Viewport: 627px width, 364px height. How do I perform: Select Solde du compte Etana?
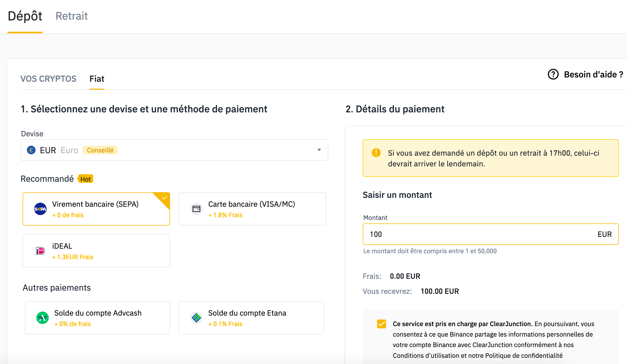coord(251,318)
